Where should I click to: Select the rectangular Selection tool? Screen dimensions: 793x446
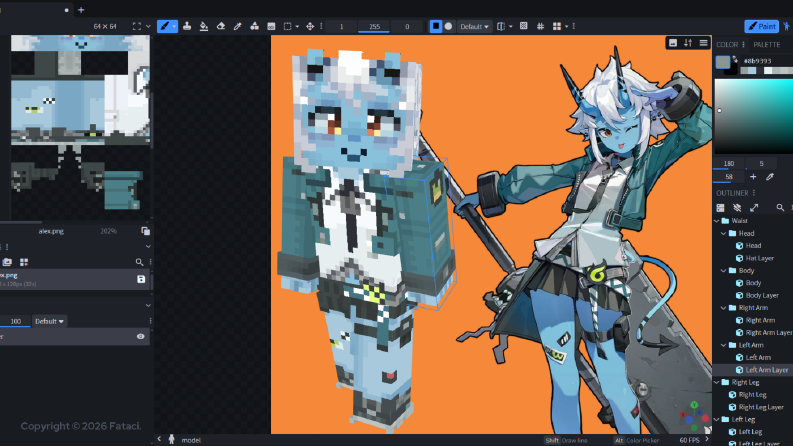click(x=287, y=26)
